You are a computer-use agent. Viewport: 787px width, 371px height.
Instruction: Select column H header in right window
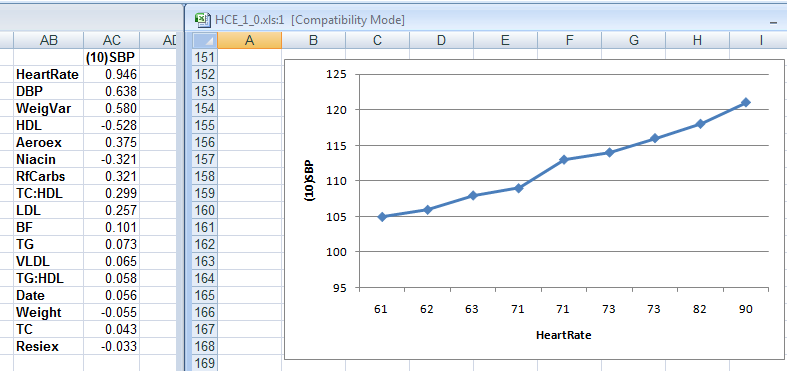pos(697,40)
